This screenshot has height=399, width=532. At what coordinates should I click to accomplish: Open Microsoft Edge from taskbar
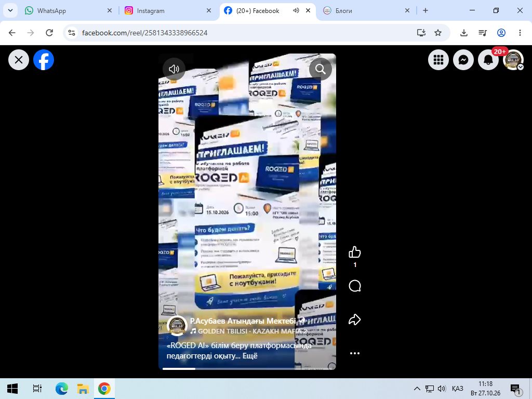pyautogui.click(x=62, y=389)
